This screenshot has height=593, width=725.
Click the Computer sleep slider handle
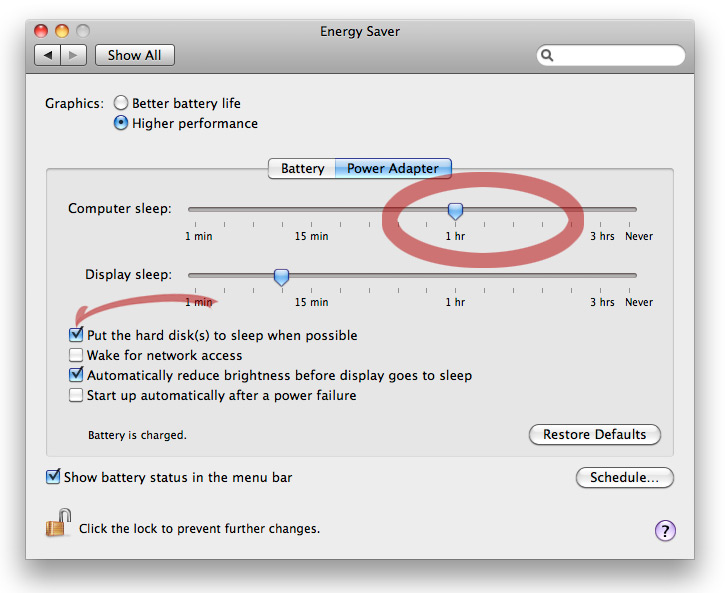(455, 211)
